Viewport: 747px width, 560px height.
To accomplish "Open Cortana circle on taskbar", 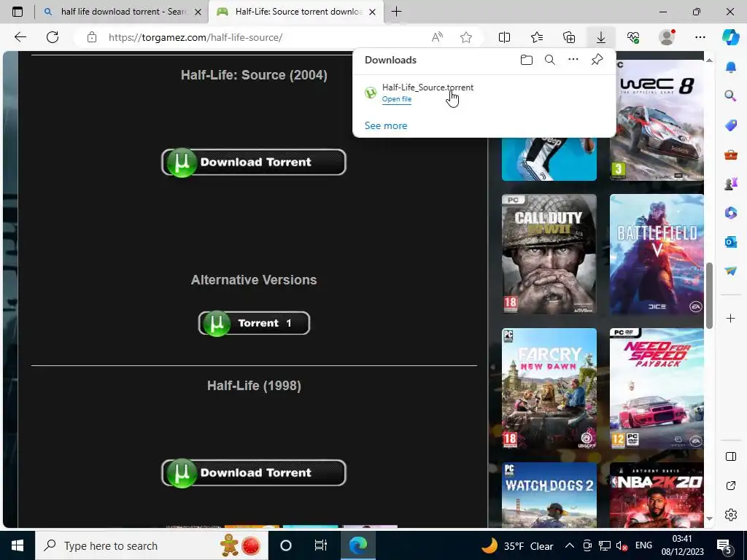I will click(286, 545).
